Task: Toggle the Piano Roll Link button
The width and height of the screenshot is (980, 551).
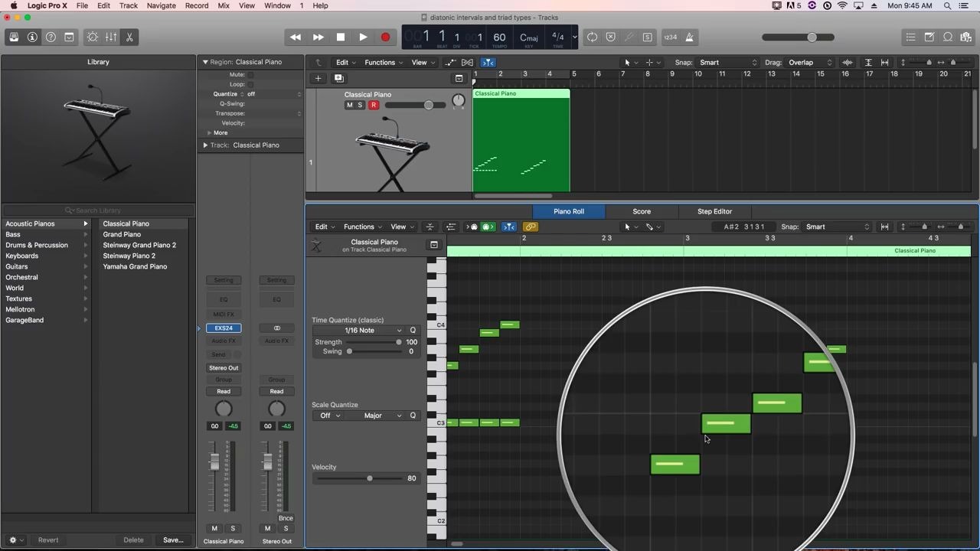Action: [x=530, y=227]
